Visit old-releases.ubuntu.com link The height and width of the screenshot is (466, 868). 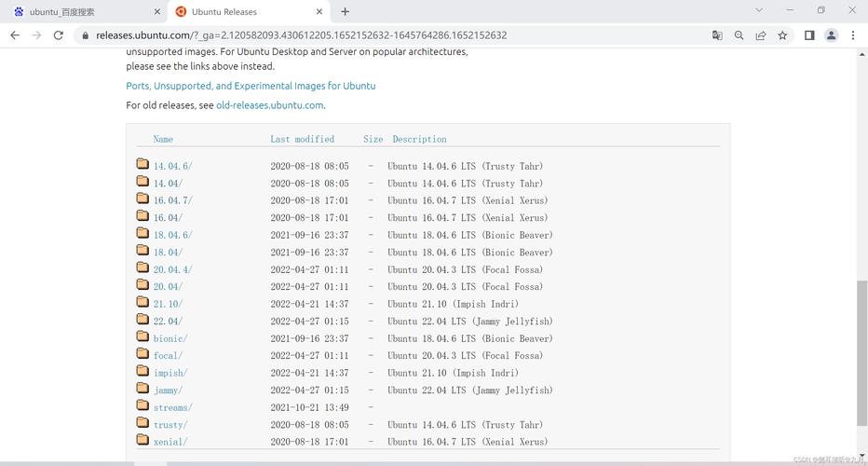(269, 105)
